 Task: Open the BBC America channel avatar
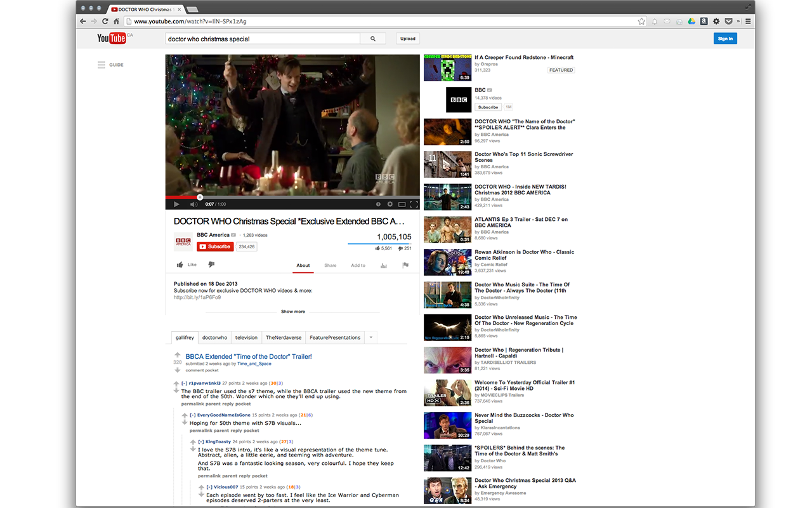pyautogui.click(x=183, y=242)
